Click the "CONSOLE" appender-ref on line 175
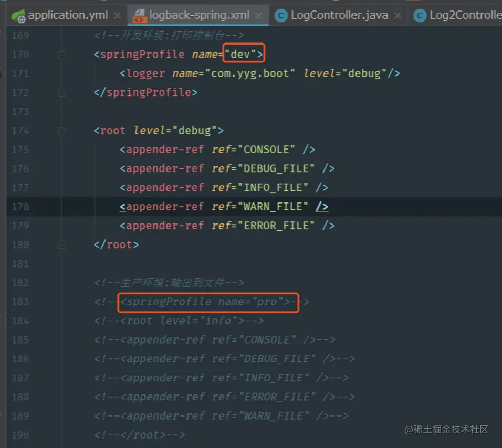This screenshot has height=448, width=502. (x=217, y=150)
